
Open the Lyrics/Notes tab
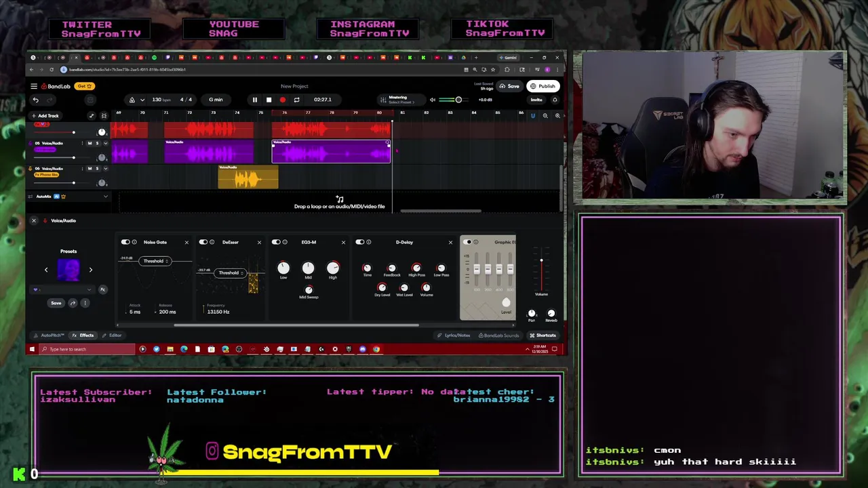click(x=454, y=335)
